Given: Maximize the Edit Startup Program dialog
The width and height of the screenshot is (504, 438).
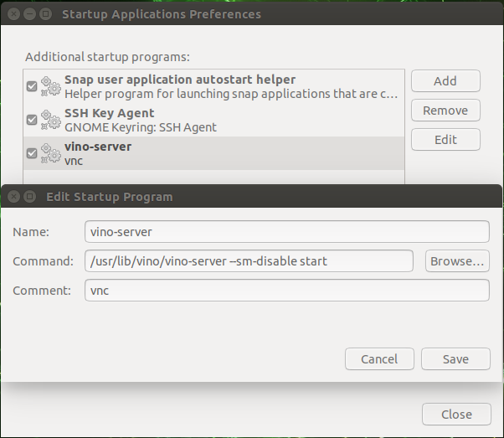Looking at the screenshot, I should coord(30,197).
